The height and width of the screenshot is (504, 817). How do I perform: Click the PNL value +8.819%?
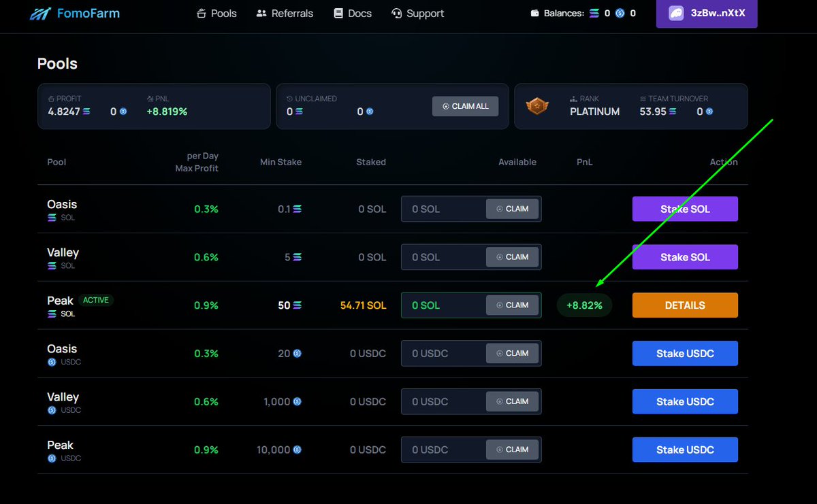coord(167,112)
